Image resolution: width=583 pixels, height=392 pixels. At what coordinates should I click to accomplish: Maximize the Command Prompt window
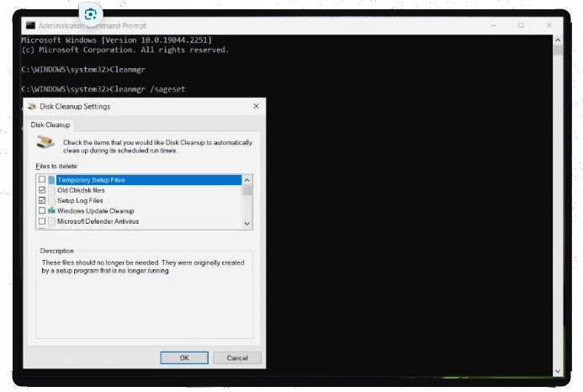pos(521,25)
